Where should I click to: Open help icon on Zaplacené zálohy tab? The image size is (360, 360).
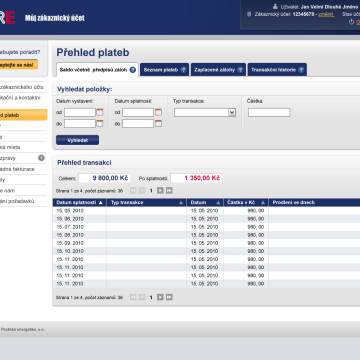240,70
